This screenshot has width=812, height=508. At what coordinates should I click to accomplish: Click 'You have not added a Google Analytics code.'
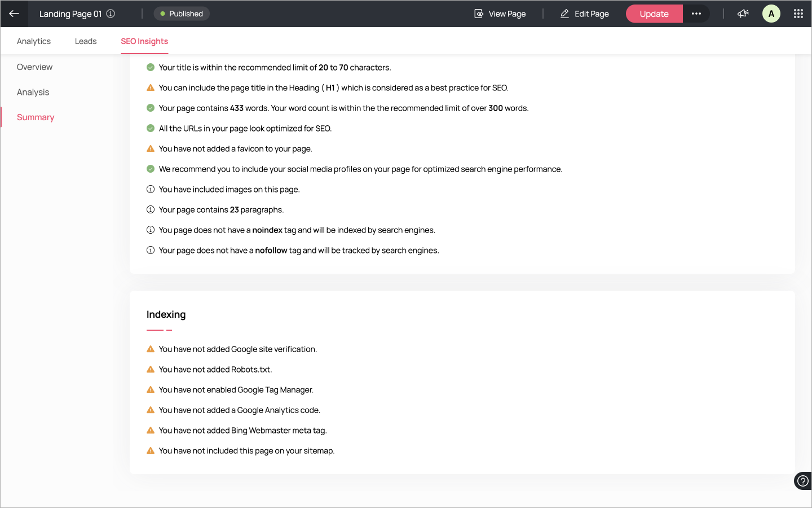[240, 410]
